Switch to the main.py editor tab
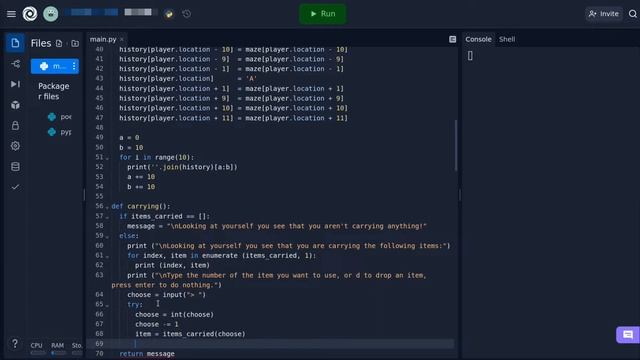 pos(103,39)
